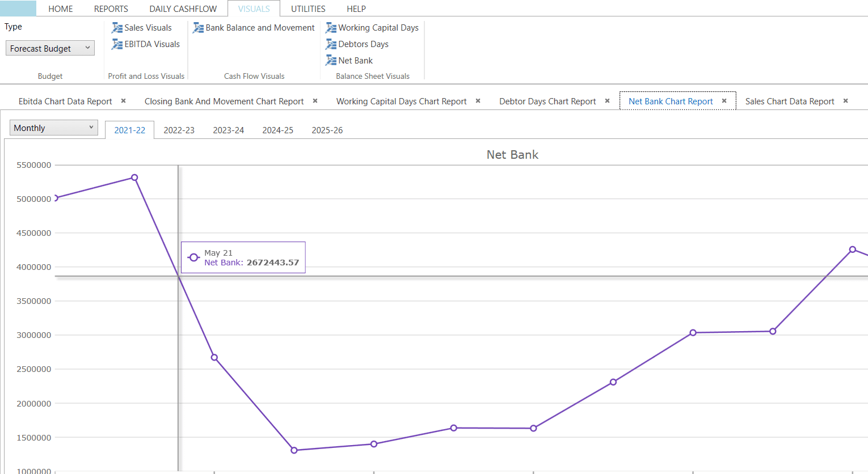Open the EBITDA Visuals chart icon
868x474 pixels.
pyautogui.click(x=117, y=44)
